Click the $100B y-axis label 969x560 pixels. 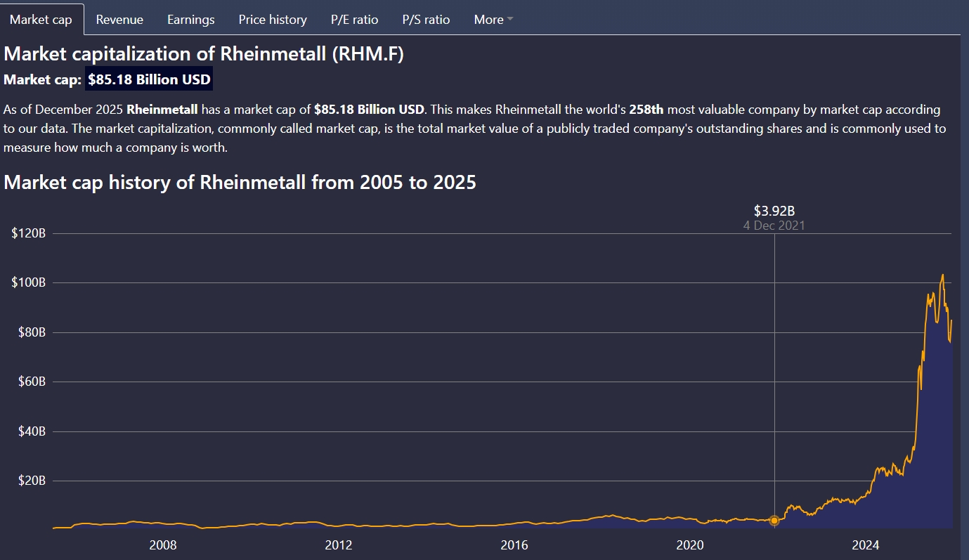29,282
